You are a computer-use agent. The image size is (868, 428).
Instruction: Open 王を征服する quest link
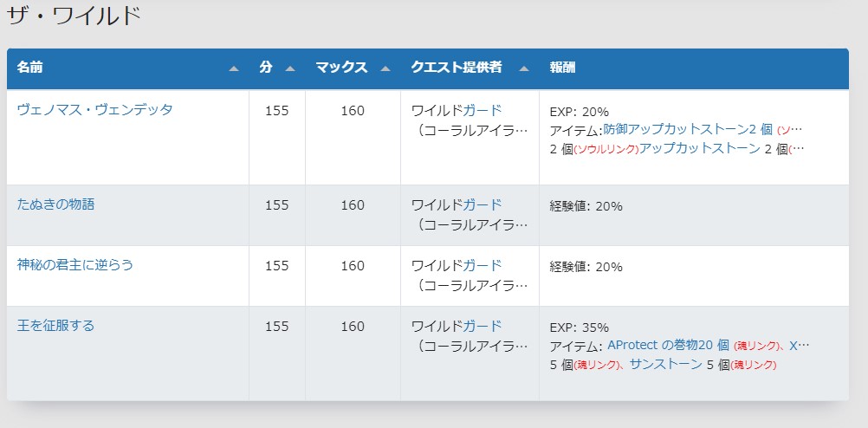[56, 325]
